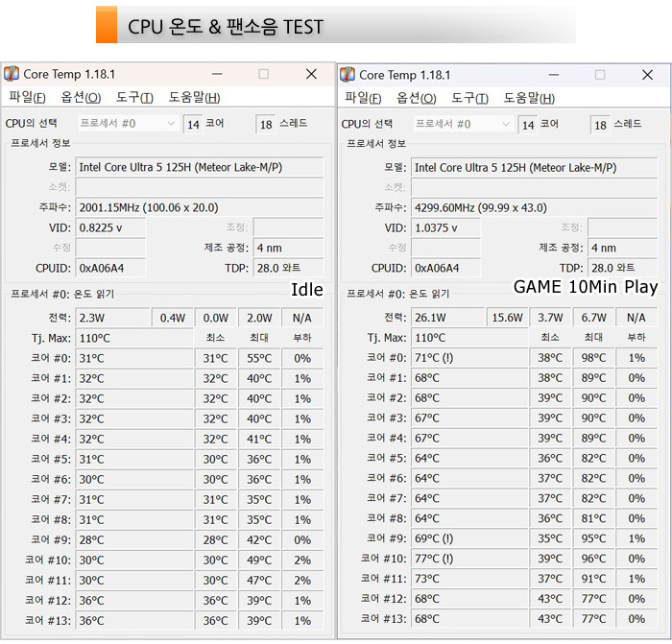Screen dimensions: 672x644
Task: Open the 파일 menu in the right window
Action: 363,97
